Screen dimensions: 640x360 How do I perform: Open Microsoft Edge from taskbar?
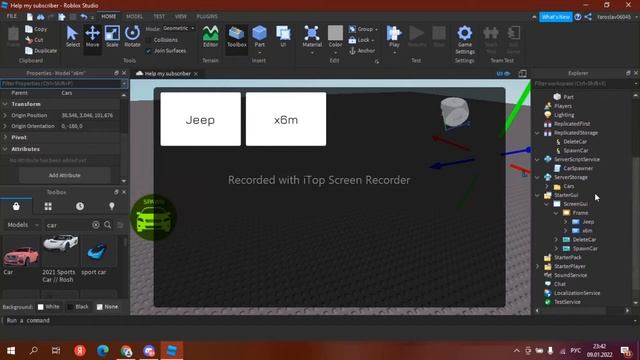[x=103, y=350]
